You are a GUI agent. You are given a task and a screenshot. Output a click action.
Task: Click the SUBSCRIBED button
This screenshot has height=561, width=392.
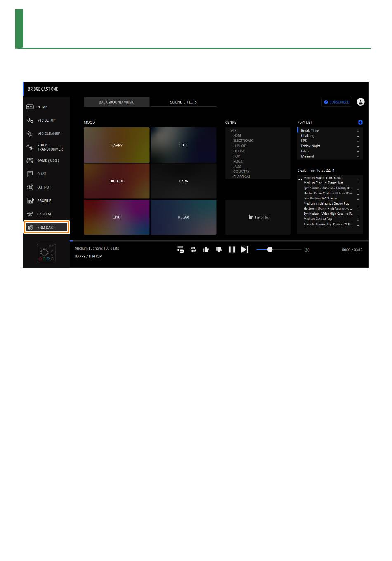(337, 102)
